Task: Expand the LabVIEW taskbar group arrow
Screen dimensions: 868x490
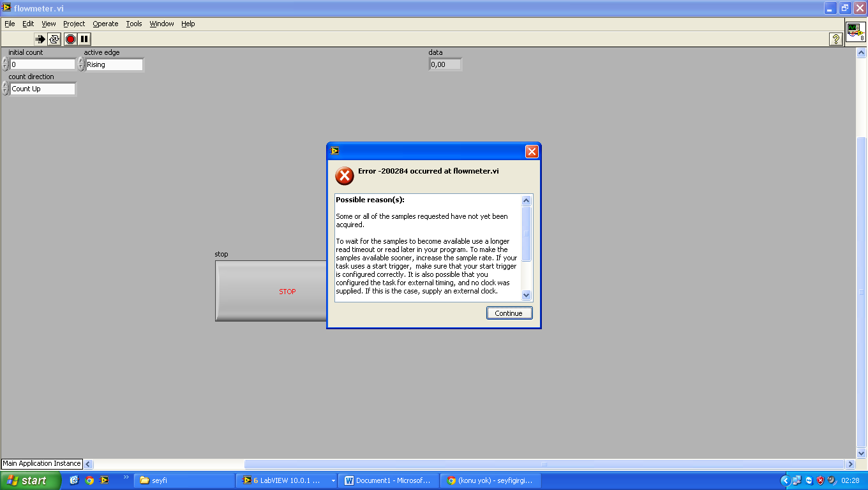Action: 333,480
